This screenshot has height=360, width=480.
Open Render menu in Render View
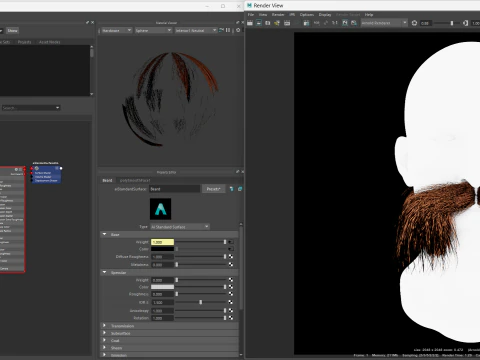coord(278,15)
